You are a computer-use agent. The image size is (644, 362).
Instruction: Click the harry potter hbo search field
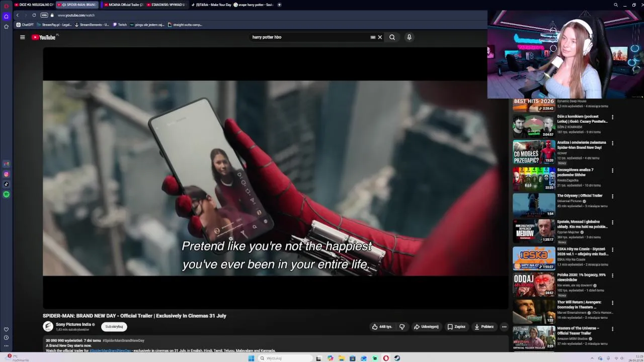pyautogui.click(x=309, y=37)
